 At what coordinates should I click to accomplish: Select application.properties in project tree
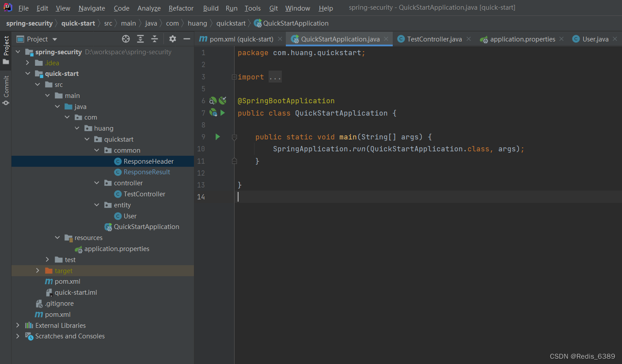117,249
